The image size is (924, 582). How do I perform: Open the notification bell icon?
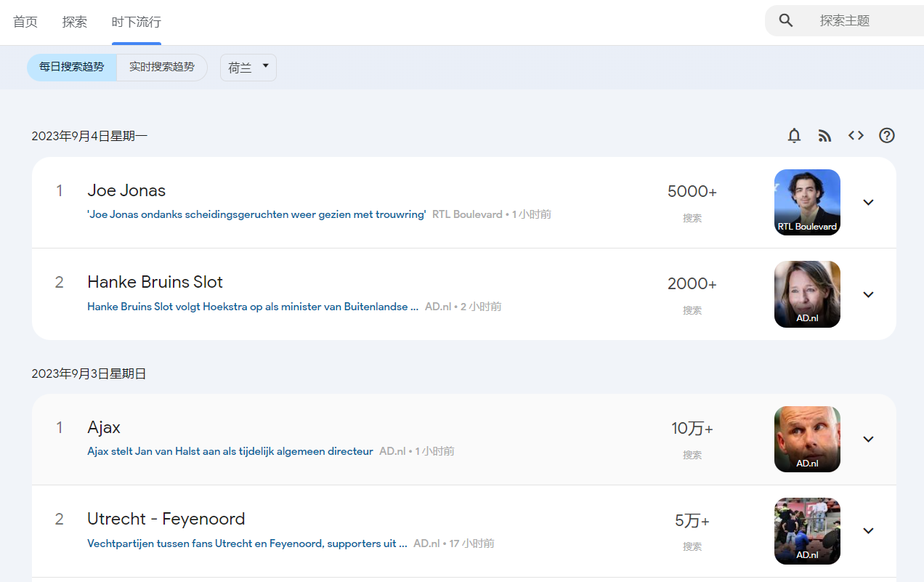pyautogui.click(x=795, y=135)
